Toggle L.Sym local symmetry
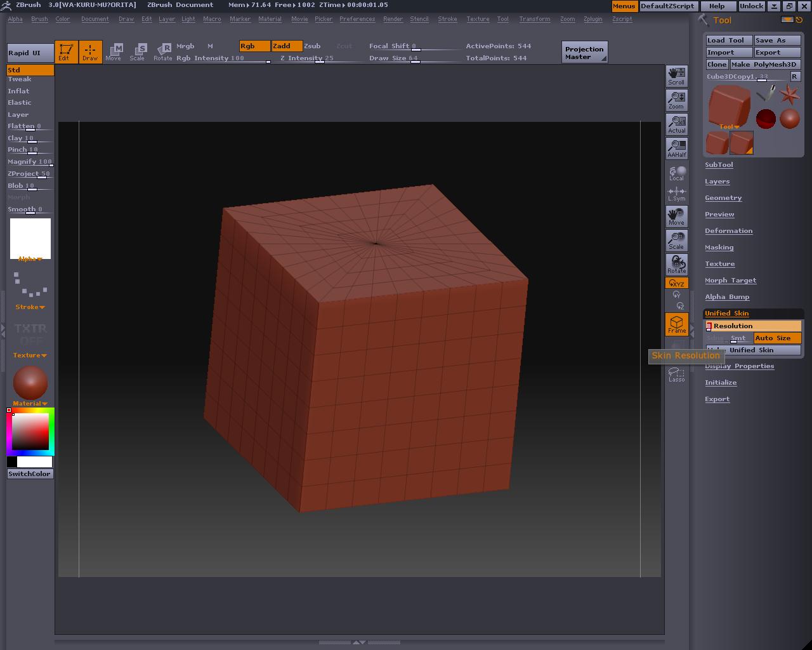Viewport: 812px width, 650px height. 676,194
